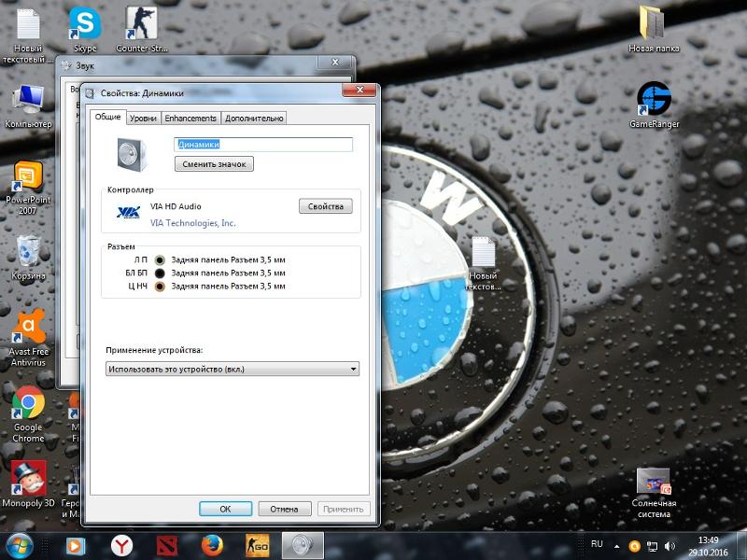747x560 pixels.
Task: Open Солнечная система presentation file
Action: pos(653,493)
